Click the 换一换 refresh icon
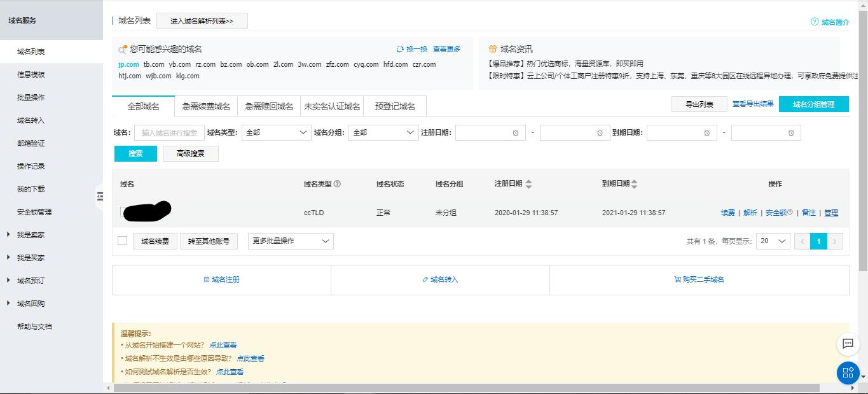868x394 pixels. click(x=399, y=48)
